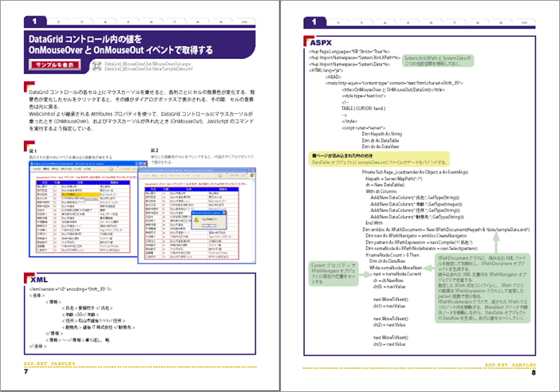Select tab 6 on page 7
560x392 pixels.
151,22
